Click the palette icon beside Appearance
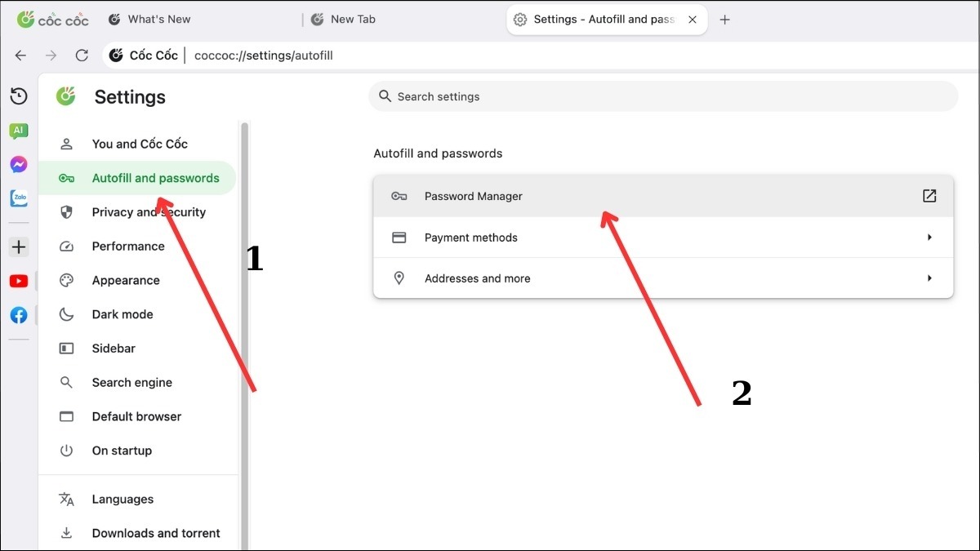980x551 pixels. (67, 281)
